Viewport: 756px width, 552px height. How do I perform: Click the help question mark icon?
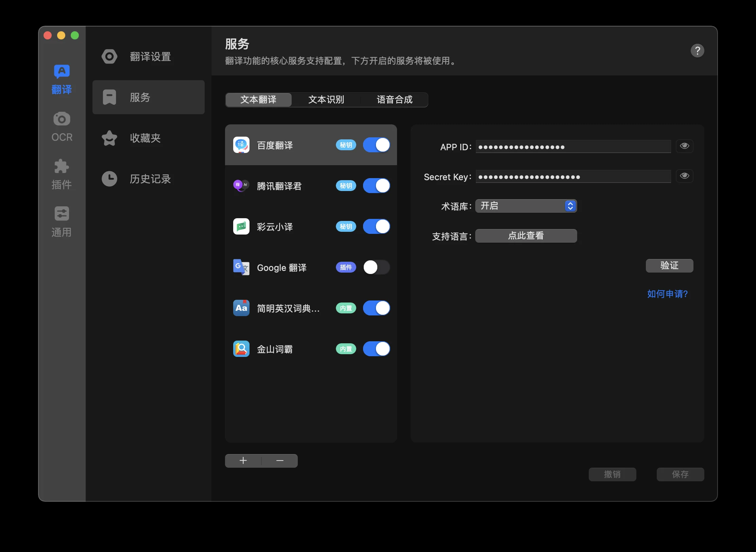point(698,50)
